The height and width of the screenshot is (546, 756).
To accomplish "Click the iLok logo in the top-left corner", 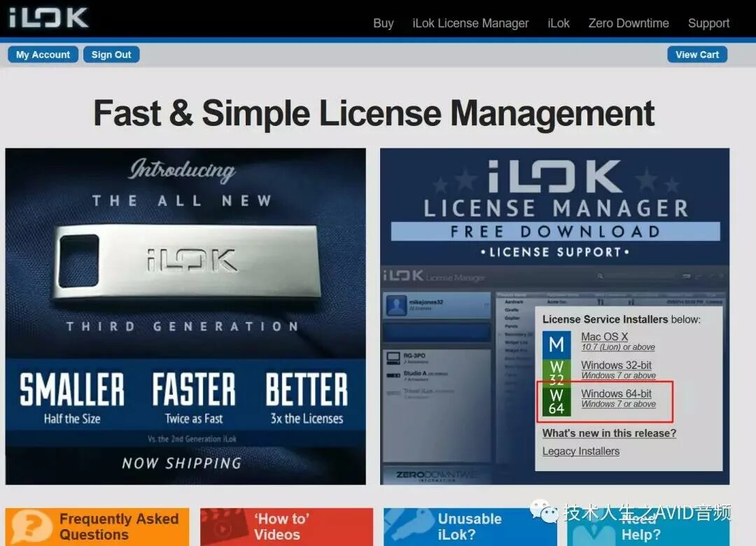I will click(x=49, y=17).
